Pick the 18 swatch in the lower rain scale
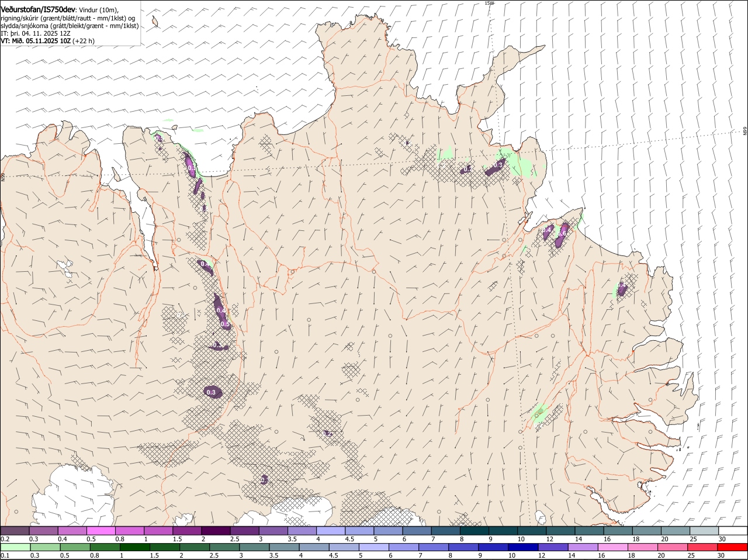 642,547
